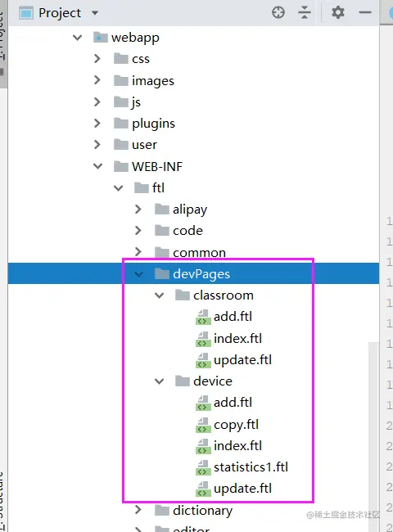
Task: Select the device folder icon
Action: tap(183, 381)
